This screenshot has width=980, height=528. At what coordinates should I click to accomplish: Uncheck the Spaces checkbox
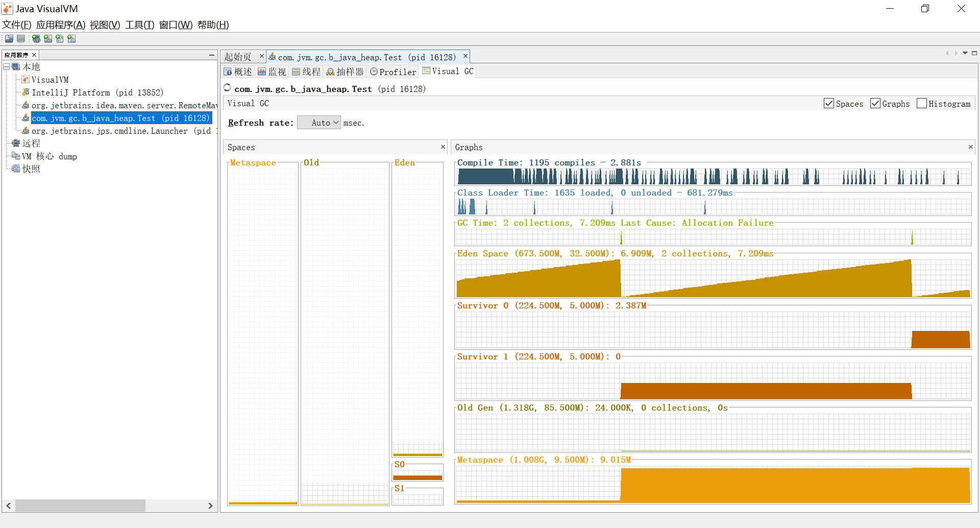[x=829, y=104]
